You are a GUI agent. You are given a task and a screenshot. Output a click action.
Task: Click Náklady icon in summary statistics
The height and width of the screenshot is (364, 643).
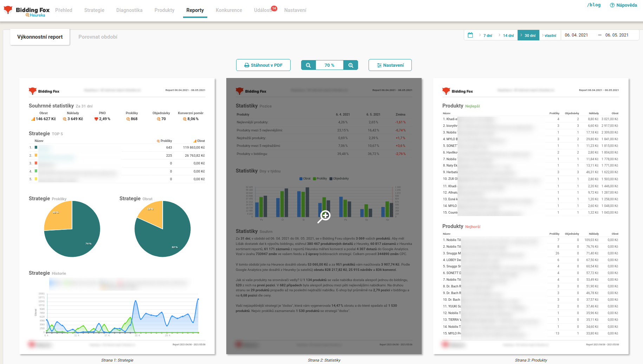pos(65,119)
